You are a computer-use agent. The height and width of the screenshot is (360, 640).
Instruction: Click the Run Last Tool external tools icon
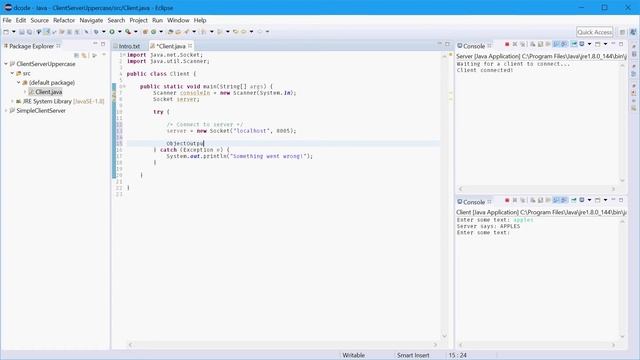tap(128, 31)
